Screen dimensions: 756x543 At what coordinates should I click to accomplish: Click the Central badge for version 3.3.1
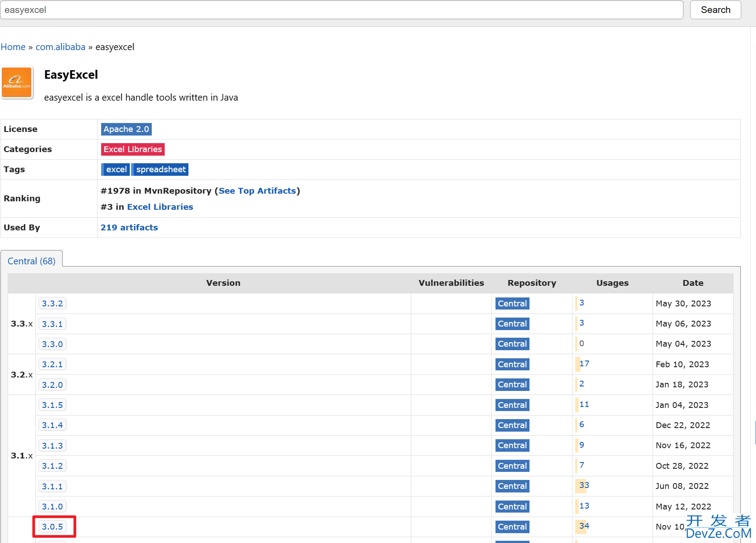click(x=513, y=324)
